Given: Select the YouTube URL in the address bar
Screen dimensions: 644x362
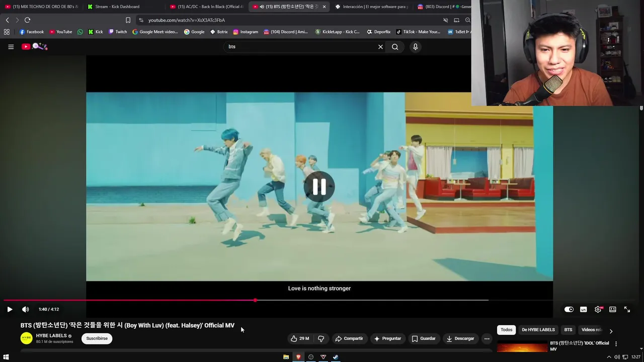Looking at the screenshot, I should [187, 20].
